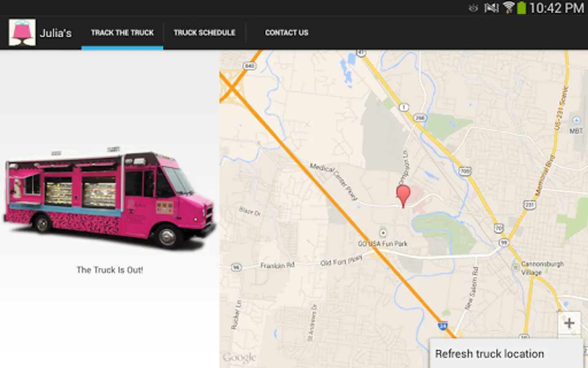This screenshot has width=588, height=368.
Task: Click the Wi-Fi signal icon in the status bar
Action: (509, 7)
